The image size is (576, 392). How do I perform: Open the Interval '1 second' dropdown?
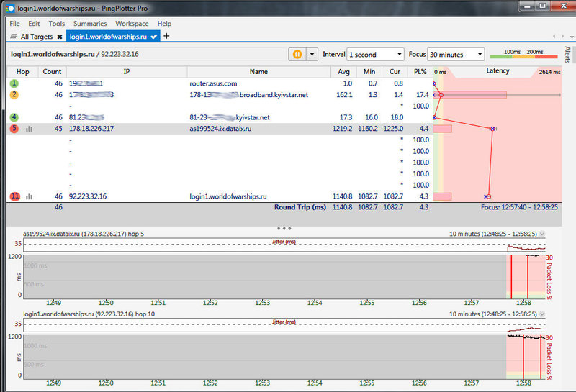point(375,55)
